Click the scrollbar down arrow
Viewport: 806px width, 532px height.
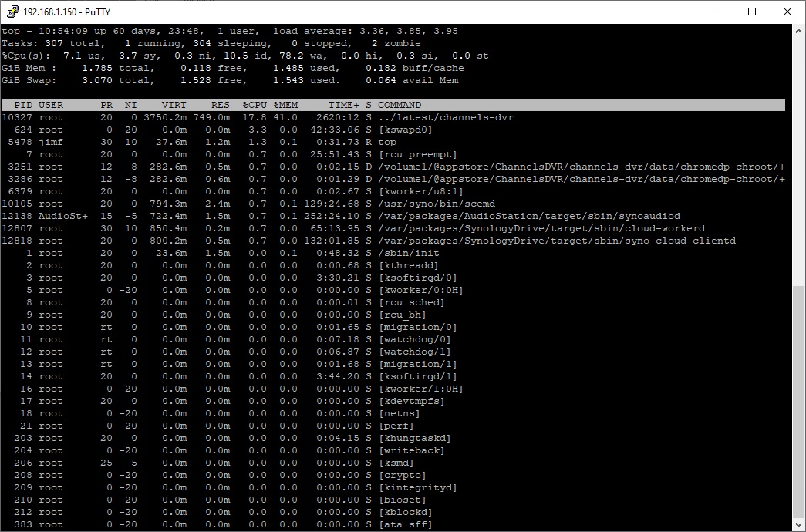pos(799,525)
